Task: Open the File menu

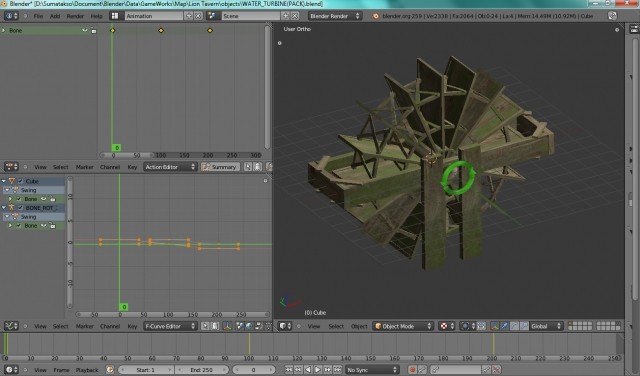Action: pos(38,16)
